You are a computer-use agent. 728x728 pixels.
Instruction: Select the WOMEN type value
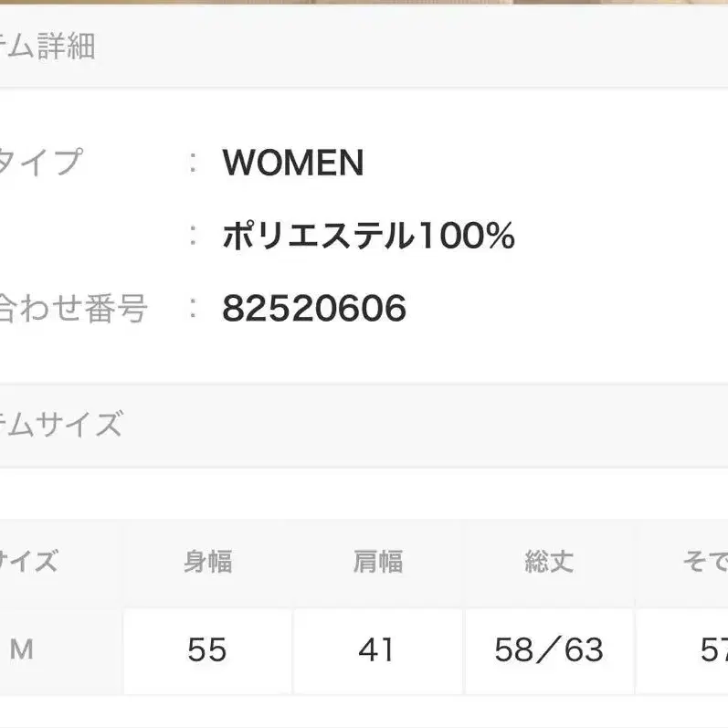(x=293, y=164)
